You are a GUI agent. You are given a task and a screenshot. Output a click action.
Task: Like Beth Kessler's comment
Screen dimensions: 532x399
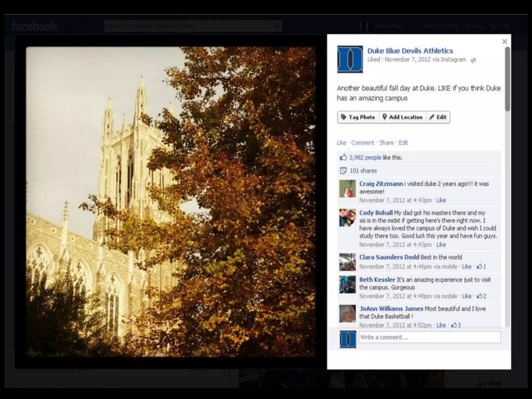tap(467, 296)
